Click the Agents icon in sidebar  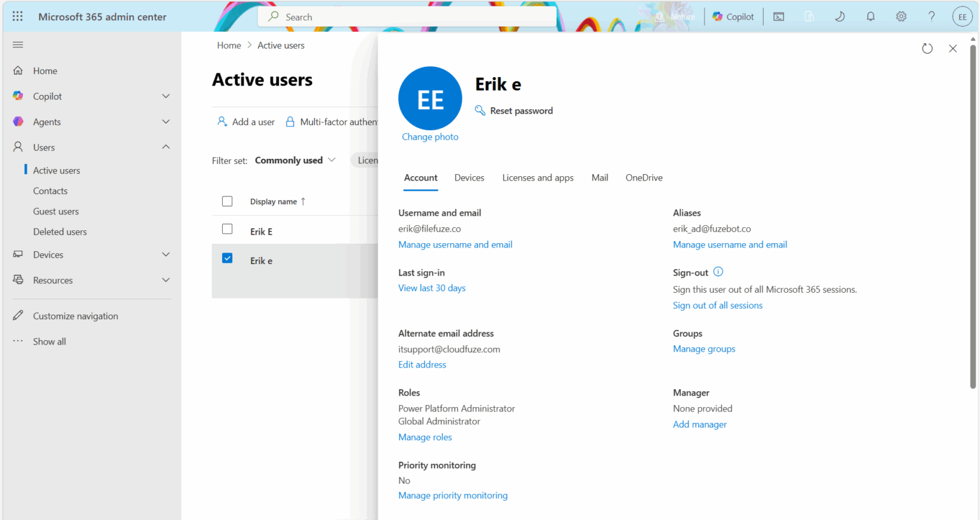click(x=18, y=121)
